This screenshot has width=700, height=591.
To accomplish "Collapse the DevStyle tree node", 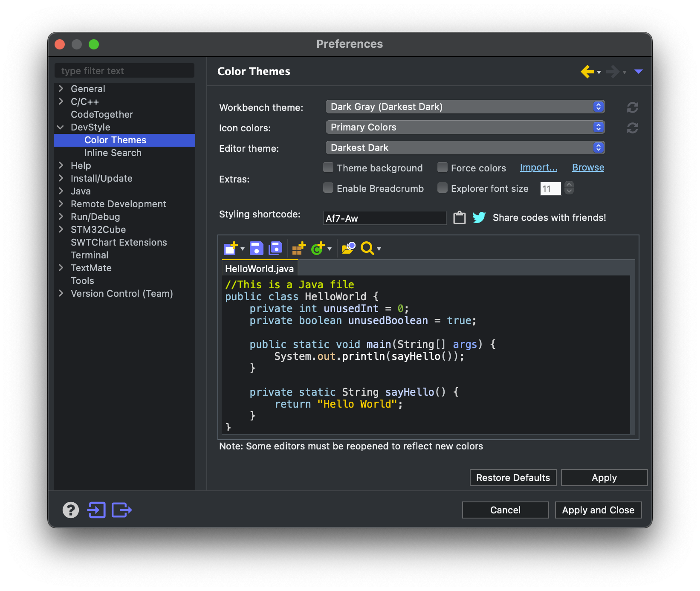I will click(x=61, y=127).
